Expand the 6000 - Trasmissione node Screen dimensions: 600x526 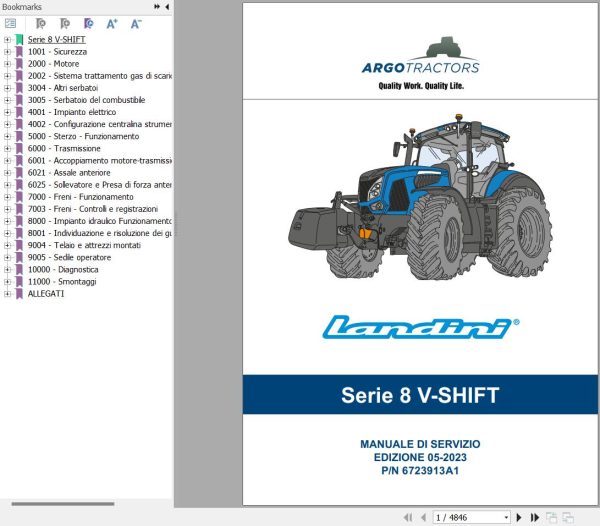tap(7, 148)
